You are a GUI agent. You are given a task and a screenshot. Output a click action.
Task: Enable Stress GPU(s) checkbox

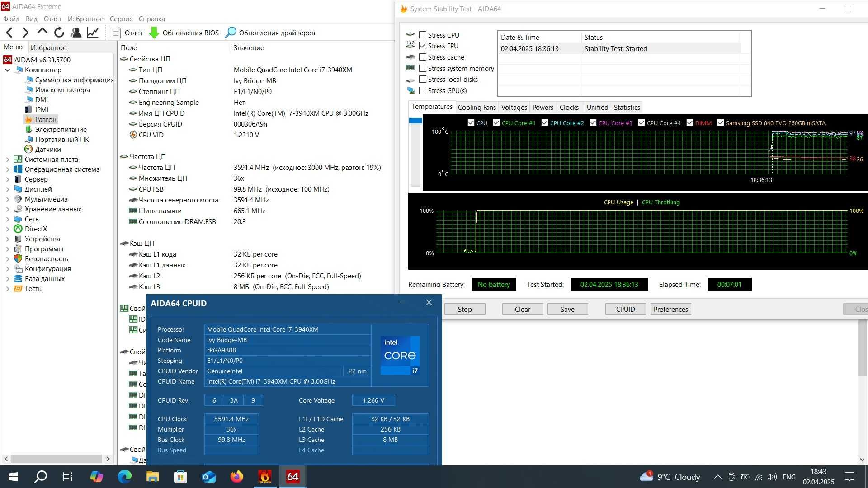(423, 90)
